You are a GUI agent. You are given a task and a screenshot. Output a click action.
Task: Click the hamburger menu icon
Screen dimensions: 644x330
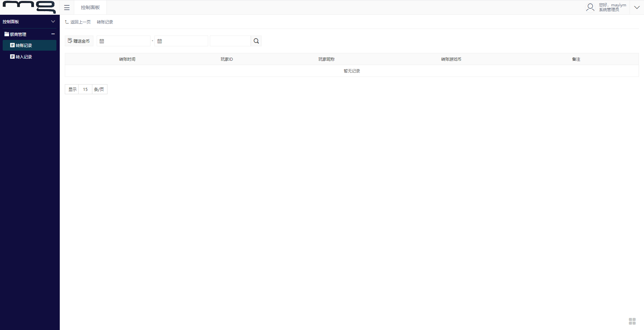click(x=67, y=7)
